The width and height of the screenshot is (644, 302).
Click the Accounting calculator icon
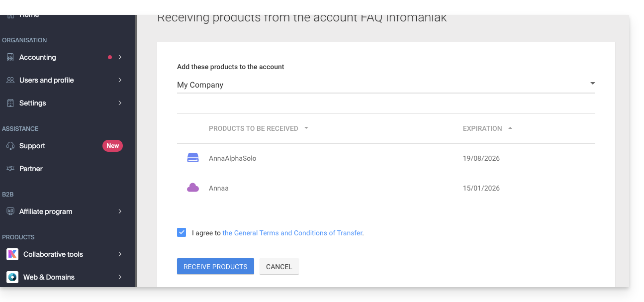point(10,57)
